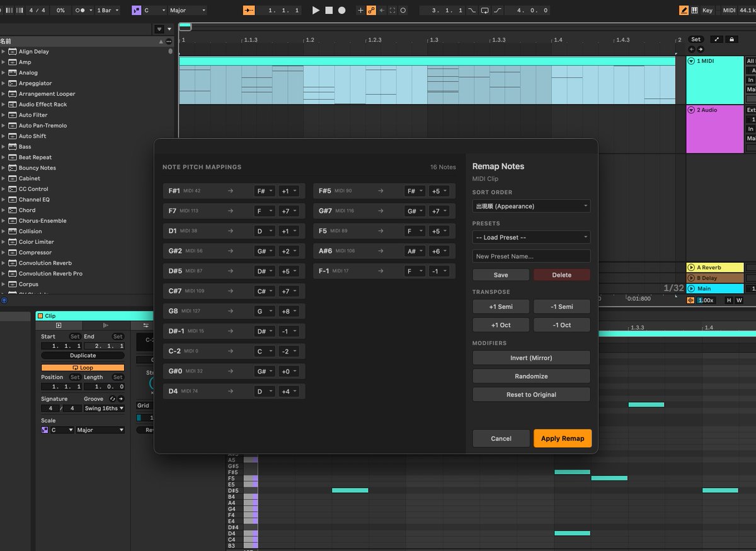Toggle the orange automation arm icon
The width and height of the screenshot is (756, 551).
click(371, 10)
